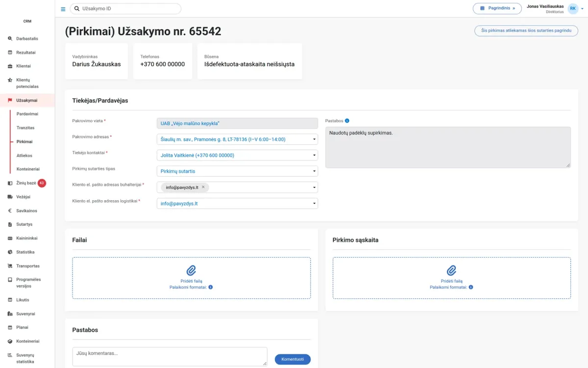Image resolution: width=588 pixels, height=368 pixels.
Task: Go to Tranzitas submenu item
Action: [25, 128]
